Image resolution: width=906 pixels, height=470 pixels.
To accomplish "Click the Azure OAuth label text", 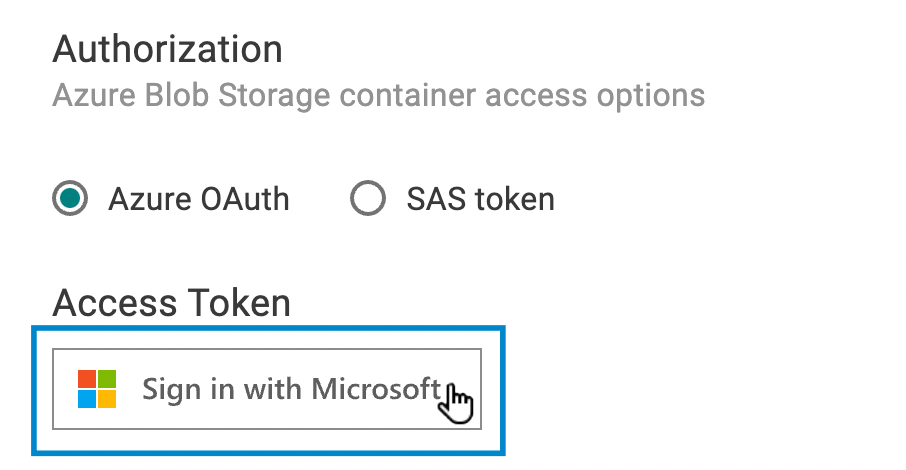I will click(199, 199).
